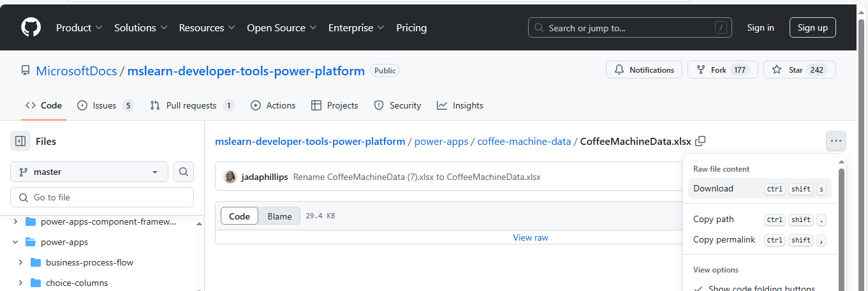The width and height of the screenshot is (868, 291).
Task: Click the coffee-machine-data breadcrumb link
Action: [x=524, y=142]
